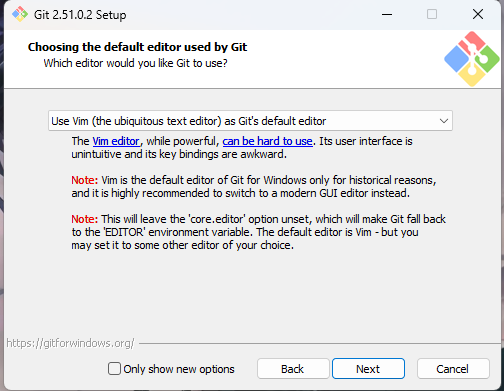504x391 pixels.
Task: Enable 'Only show new options' checkbox
Action: tap(114, 369)
